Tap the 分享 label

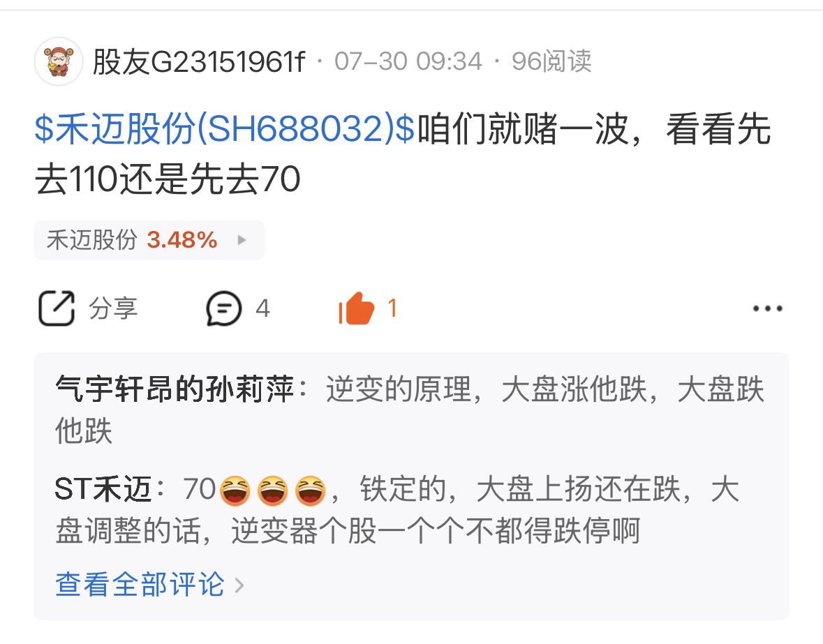coord(113,308)
